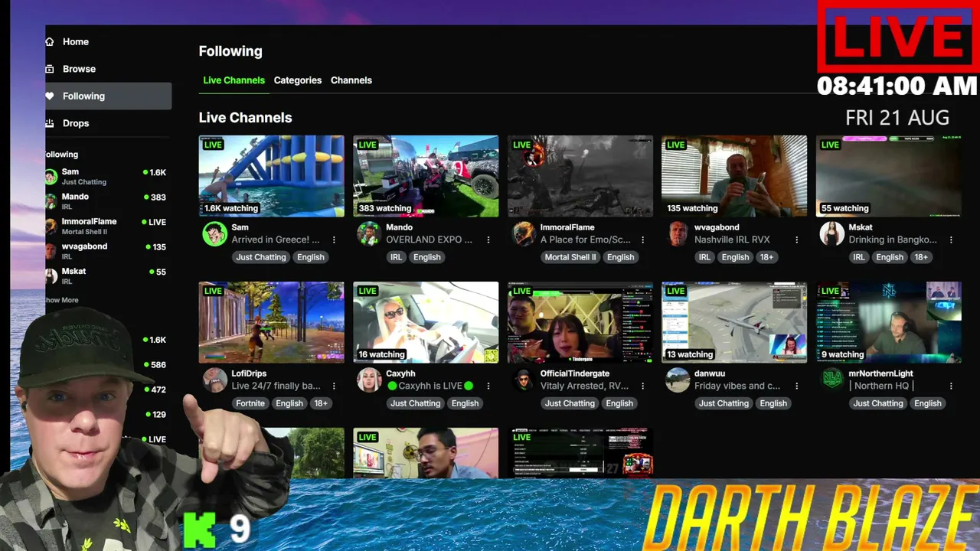Click Mando's avatar in the sidebar
Screen dimensions: 980x551
[51, 201]
